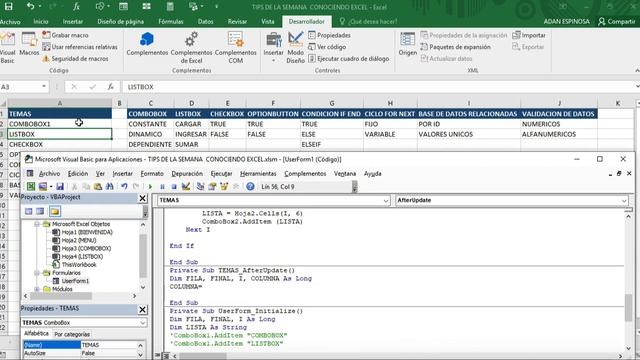Viewport: 640px width, 360px height.
Task: Expand the Módulos tree node
Action: pyautogui.click(x=37, y=289)
